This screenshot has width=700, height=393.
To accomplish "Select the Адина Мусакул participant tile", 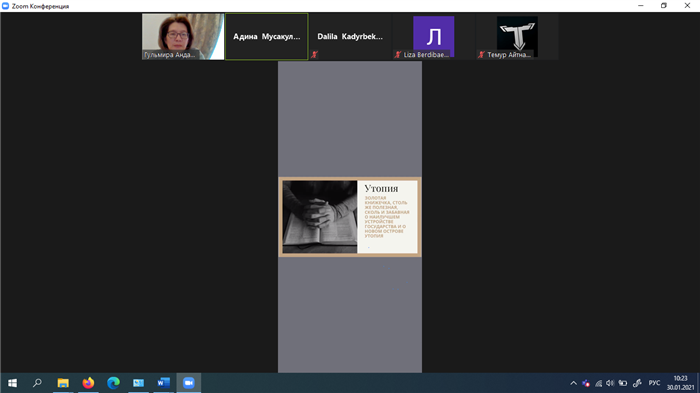I will pos(267,36).
